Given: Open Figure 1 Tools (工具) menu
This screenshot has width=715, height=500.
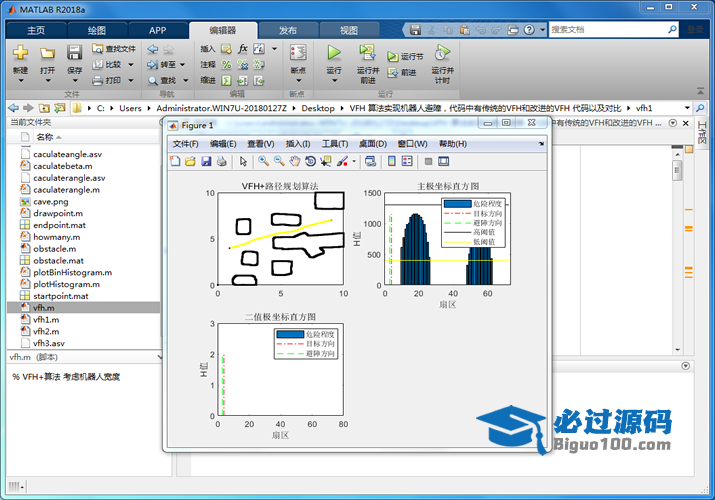Looking at the screenshot, I should point(335,144).
